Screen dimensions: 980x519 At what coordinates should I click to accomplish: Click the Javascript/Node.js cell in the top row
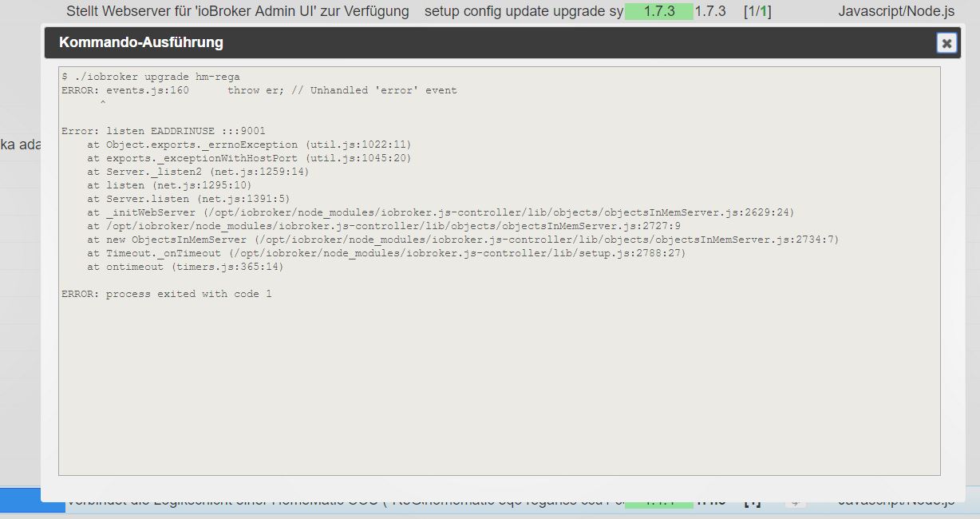895,12
